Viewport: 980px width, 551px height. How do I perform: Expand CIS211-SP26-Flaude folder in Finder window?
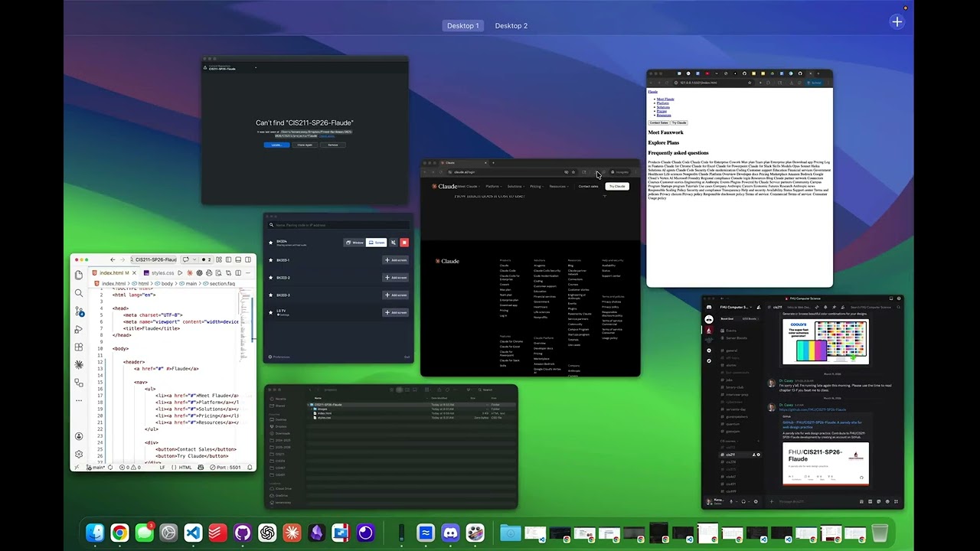coord(310,405)
